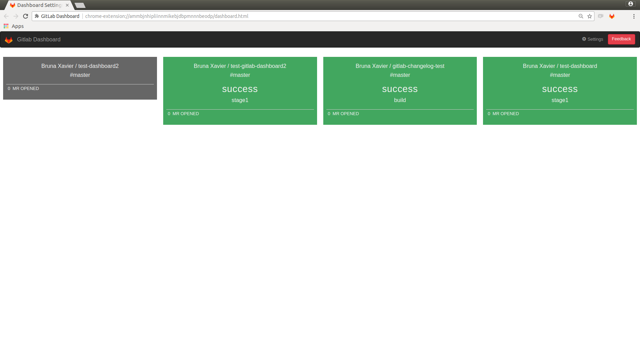The image size is (640, 364).
Task: Click #master branch on test-dashboard2 card
Action: (80, 75)
